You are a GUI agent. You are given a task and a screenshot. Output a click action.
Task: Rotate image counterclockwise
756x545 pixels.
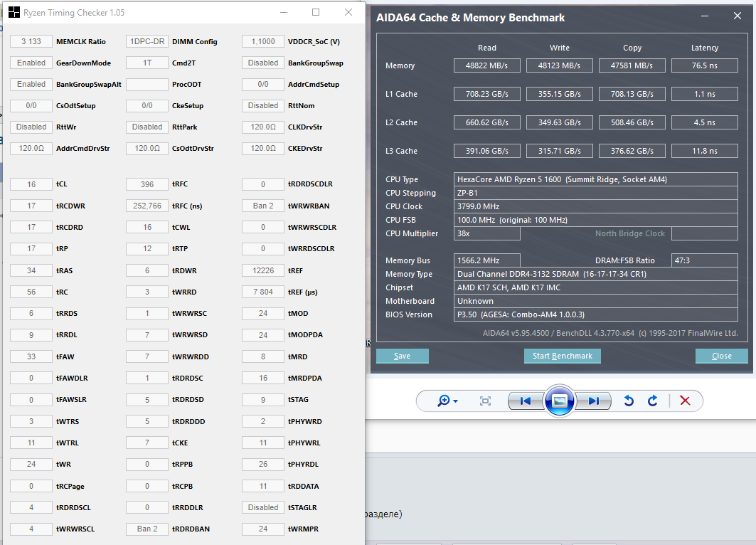[x=628, y=401]
